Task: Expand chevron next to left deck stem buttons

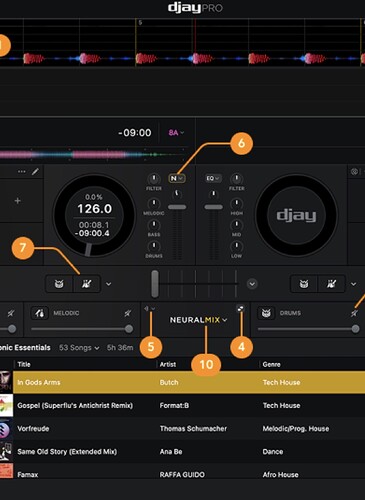Action: click(108, 284)
